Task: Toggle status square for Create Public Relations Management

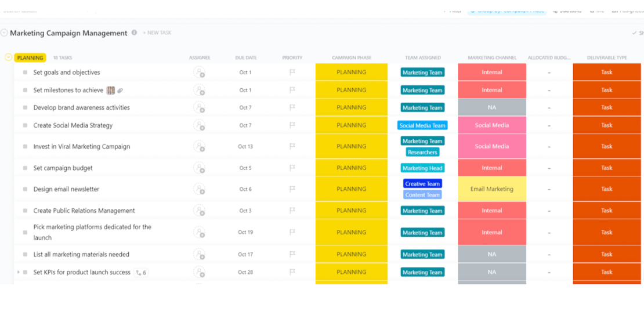Action: 25,211
